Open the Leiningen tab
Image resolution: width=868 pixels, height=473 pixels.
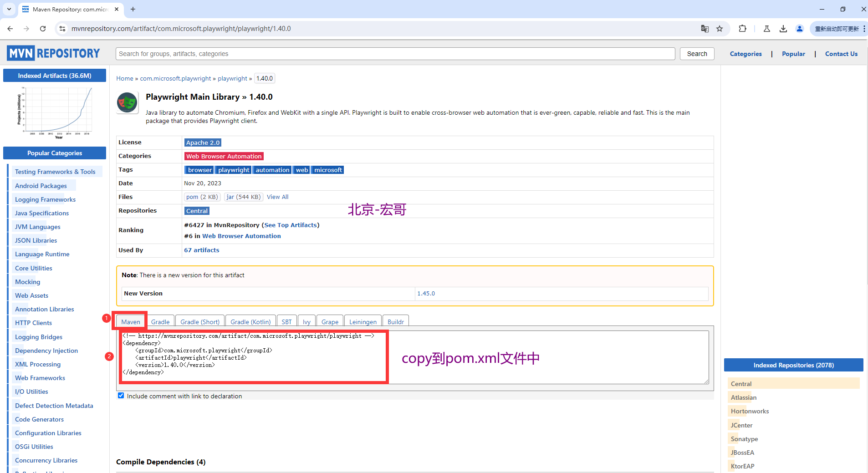(x=363, y=321)
